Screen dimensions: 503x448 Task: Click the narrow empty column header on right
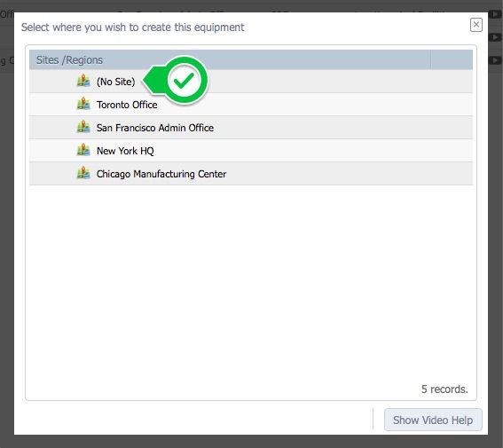452,59
